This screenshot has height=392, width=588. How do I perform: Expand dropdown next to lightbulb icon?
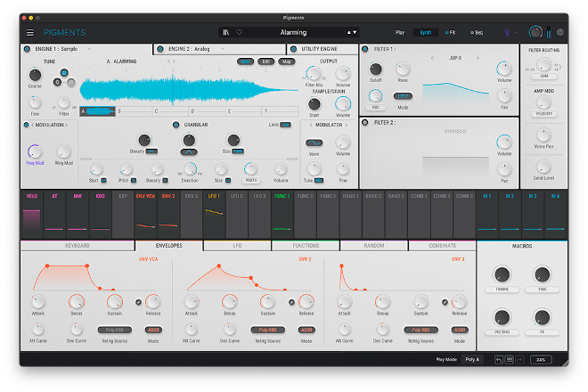click(x=516, y=33)
